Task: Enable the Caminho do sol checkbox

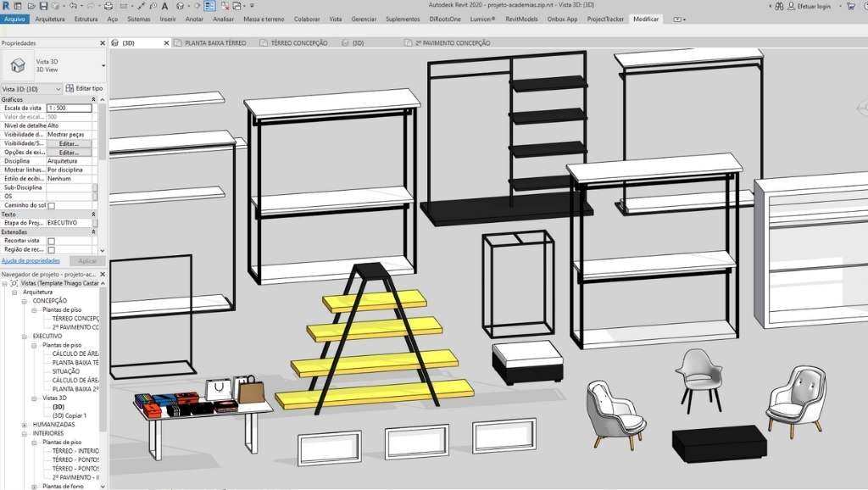Action: (x=51, y=205)
